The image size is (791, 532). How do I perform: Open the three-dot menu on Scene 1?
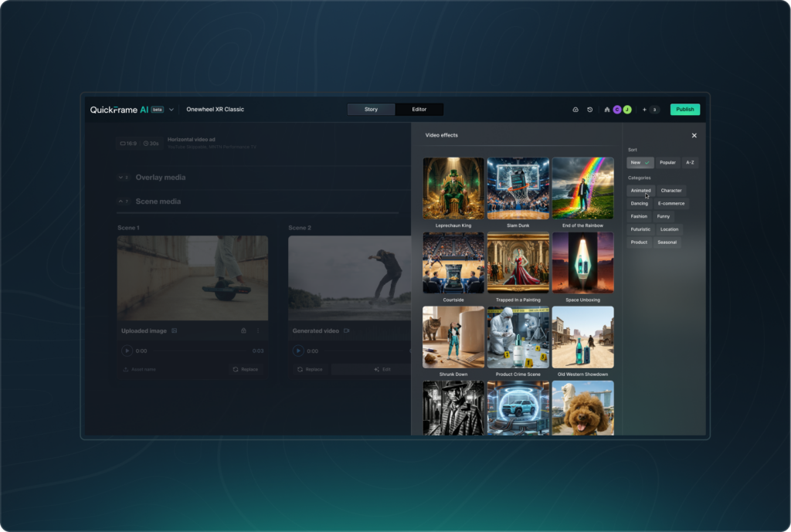258,330
